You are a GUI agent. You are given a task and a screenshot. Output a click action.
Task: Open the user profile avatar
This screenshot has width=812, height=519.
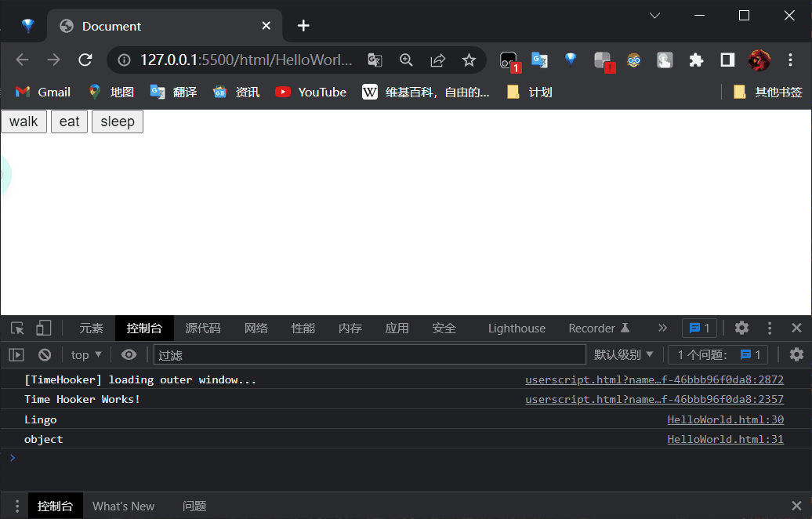coord(759,60)
